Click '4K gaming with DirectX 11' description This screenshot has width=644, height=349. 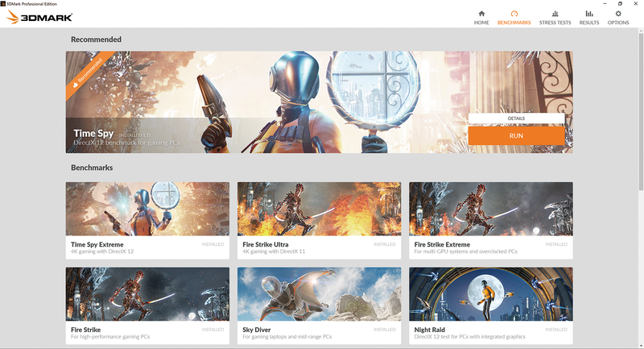coord(274,251)
